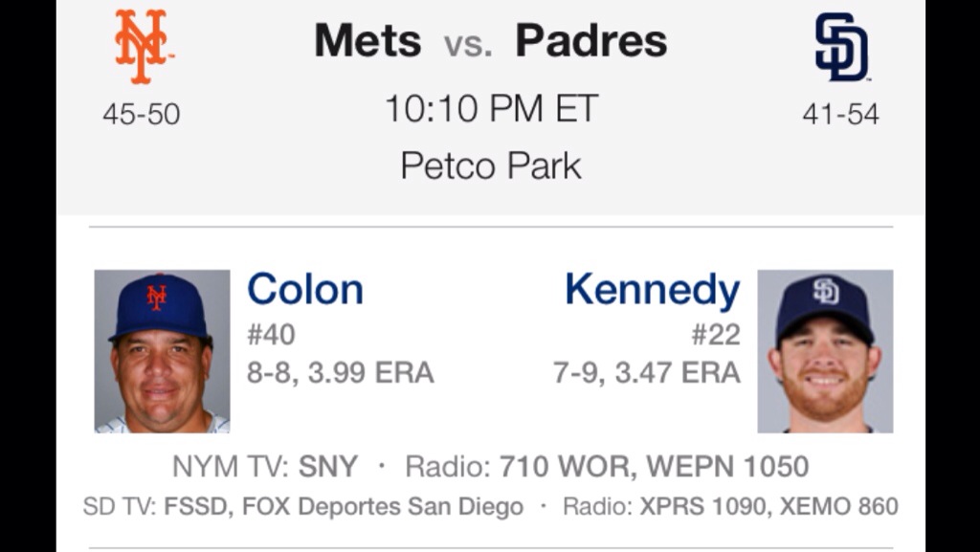Tap Colon's 8-8, 3.99 ERA stats
The image size is (980, 552).
341,372
